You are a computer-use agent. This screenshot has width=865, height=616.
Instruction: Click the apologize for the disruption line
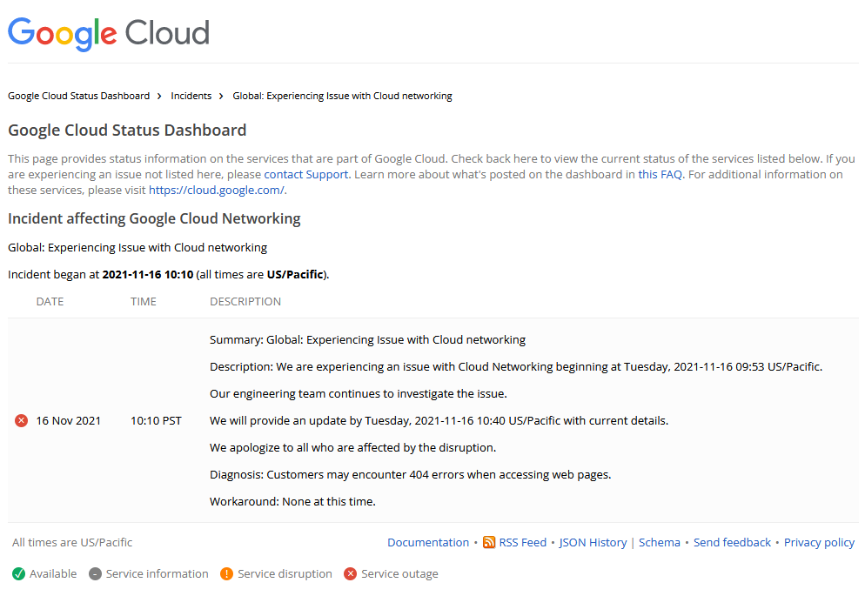[353, 448]
